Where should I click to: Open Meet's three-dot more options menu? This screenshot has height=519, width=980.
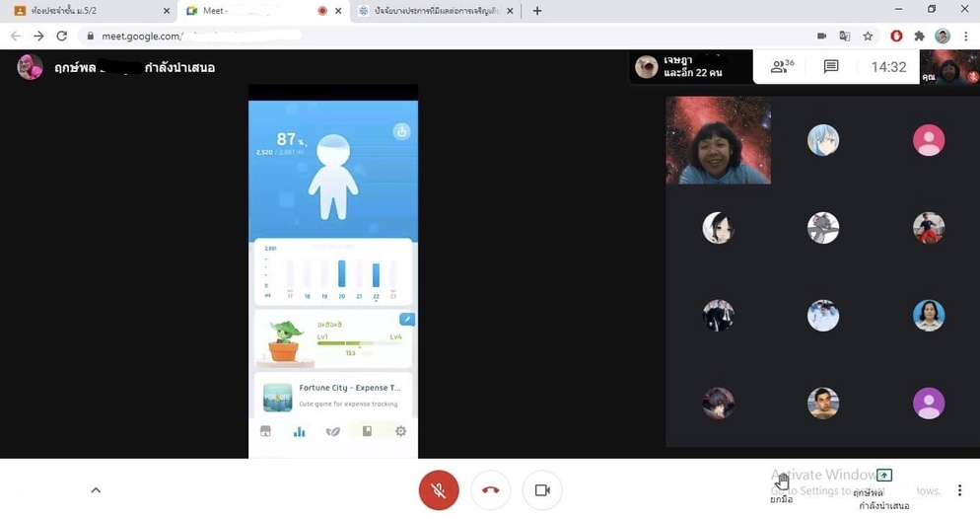pyautogui.click(x=959, y=490)
